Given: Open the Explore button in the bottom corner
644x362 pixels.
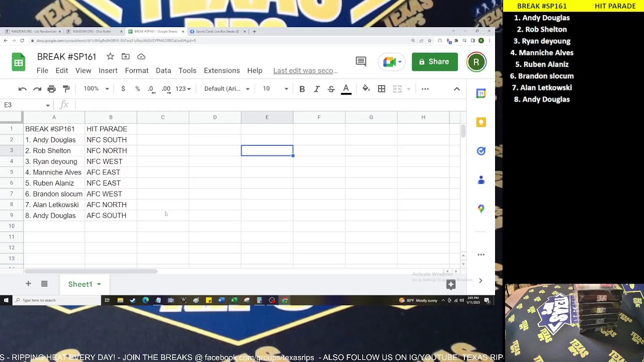Looking at the screenshot, I should click(x=451, y=285).
